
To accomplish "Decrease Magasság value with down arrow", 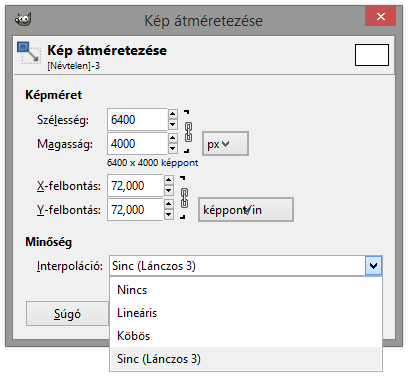I will pos(172,148).
